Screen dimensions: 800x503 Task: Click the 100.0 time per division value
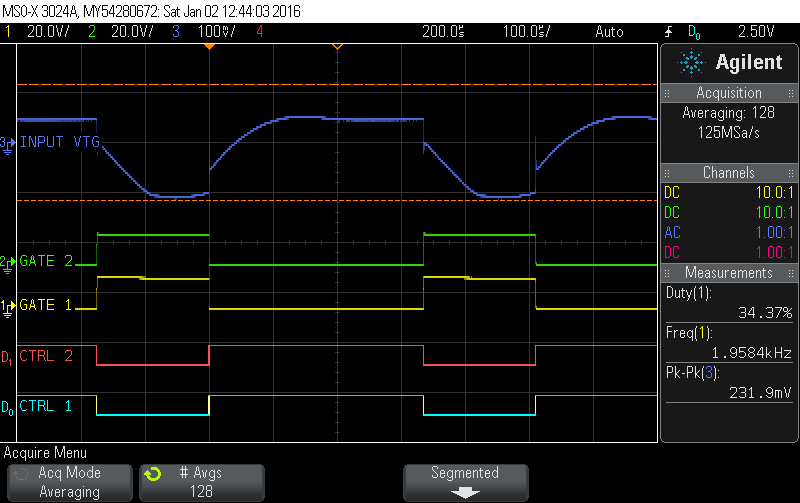tap(527, 32)
